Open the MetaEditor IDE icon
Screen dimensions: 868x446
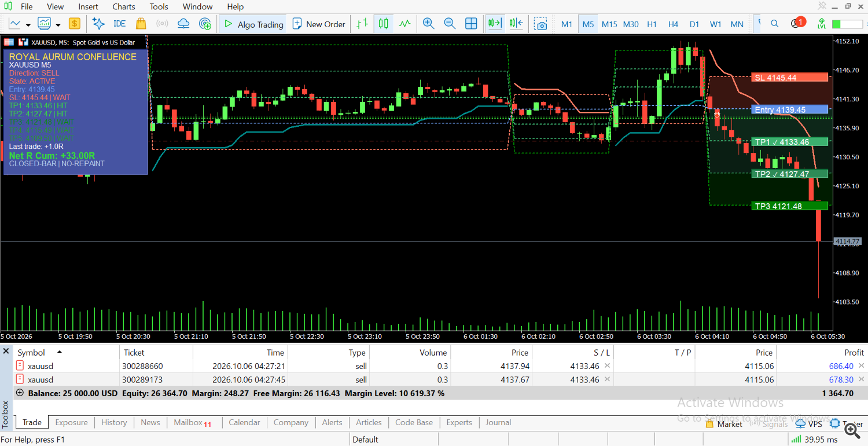[120, 24]
